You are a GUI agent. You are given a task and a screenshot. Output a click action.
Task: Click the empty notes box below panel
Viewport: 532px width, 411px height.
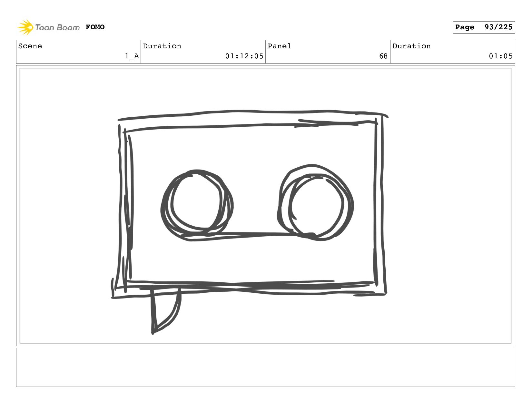(265, 367)
